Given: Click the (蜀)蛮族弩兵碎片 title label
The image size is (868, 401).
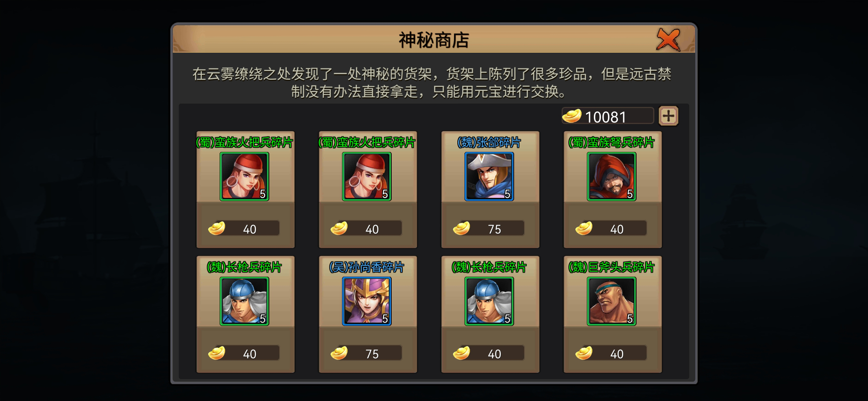Looking at the screenshot, I should coord(611,142).
